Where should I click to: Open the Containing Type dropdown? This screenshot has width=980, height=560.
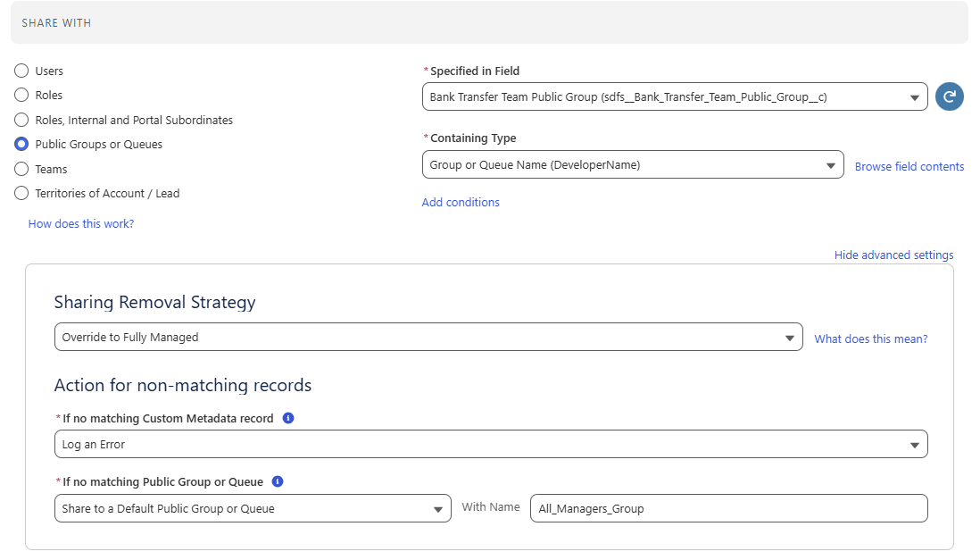tap(633, 164)
